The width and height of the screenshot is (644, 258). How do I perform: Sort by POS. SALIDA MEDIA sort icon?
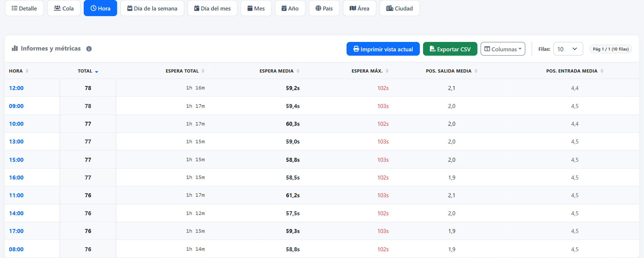[476, 71]
